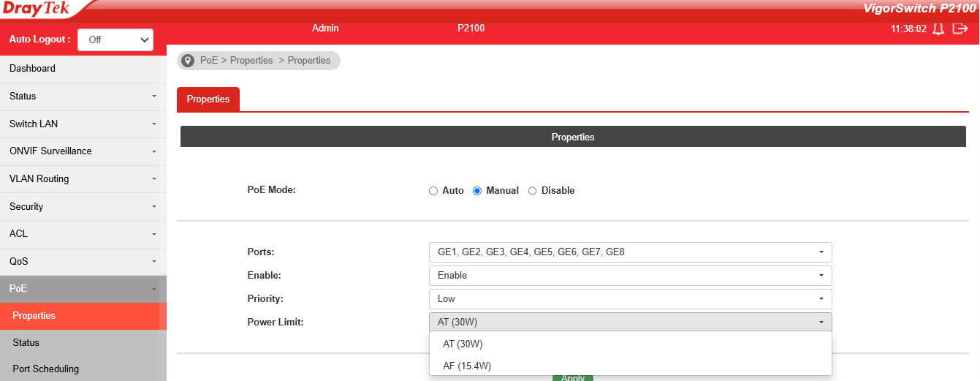Choose AF (15.4W) power limit option
Image resolution: width=980 pixels, height=381 pixels.
pos(467,366)
